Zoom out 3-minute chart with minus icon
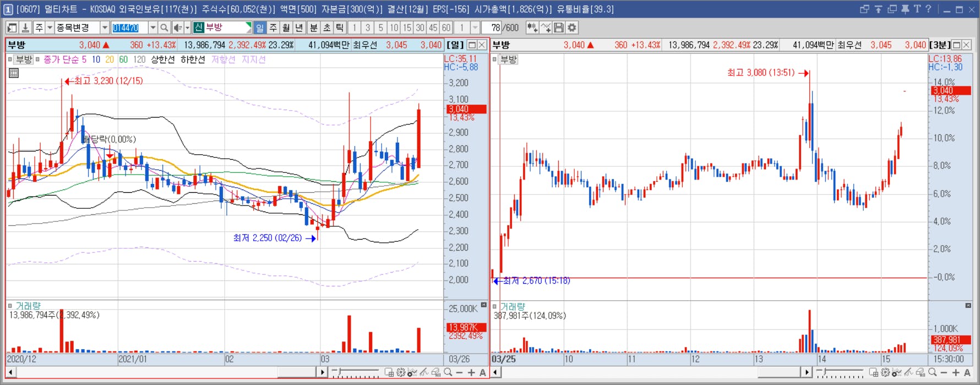Viewport: 980px width, 385px height. [x=944, y=373]
